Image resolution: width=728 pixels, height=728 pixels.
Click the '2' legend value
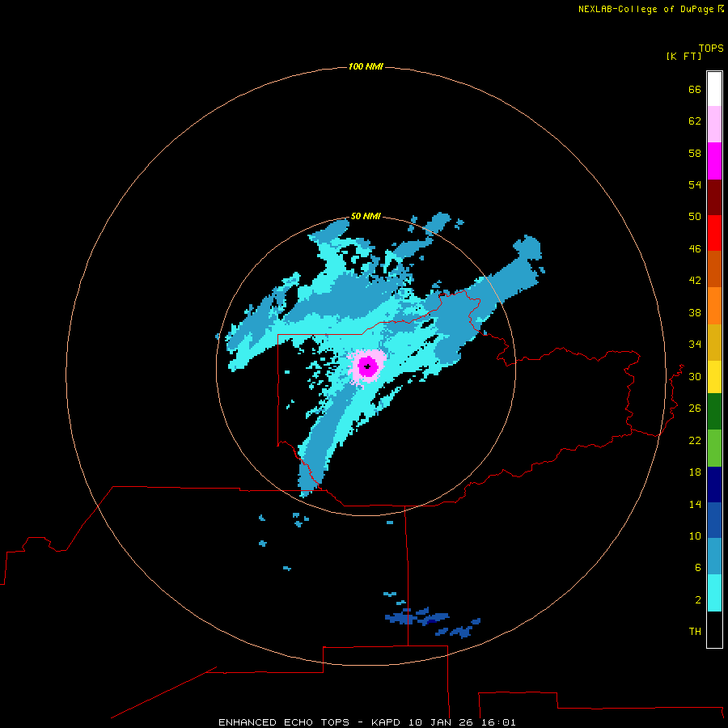[698, 600]
